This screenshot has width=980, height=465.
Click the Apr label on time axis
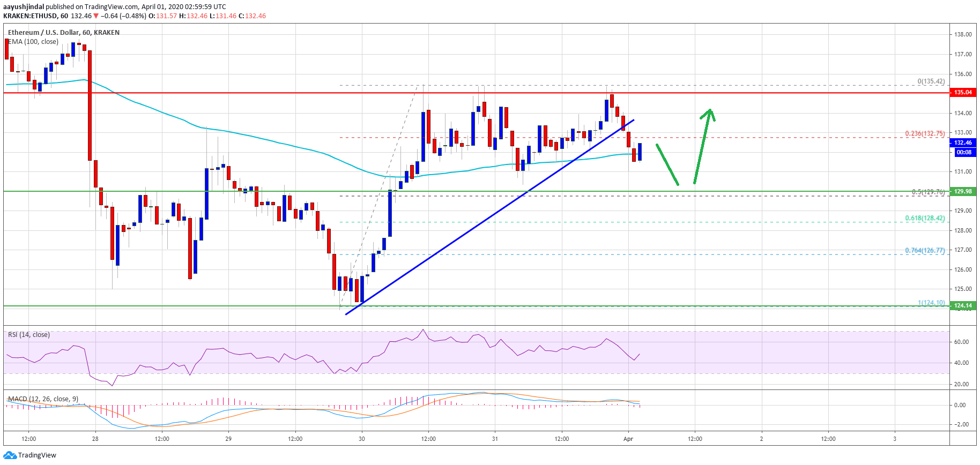(x=628, y=439)
